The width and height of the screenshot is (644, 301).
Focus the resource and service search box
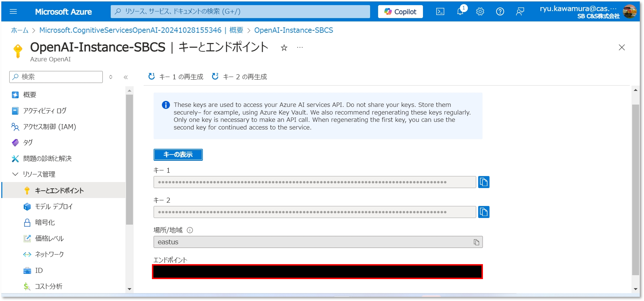(240, 11)
